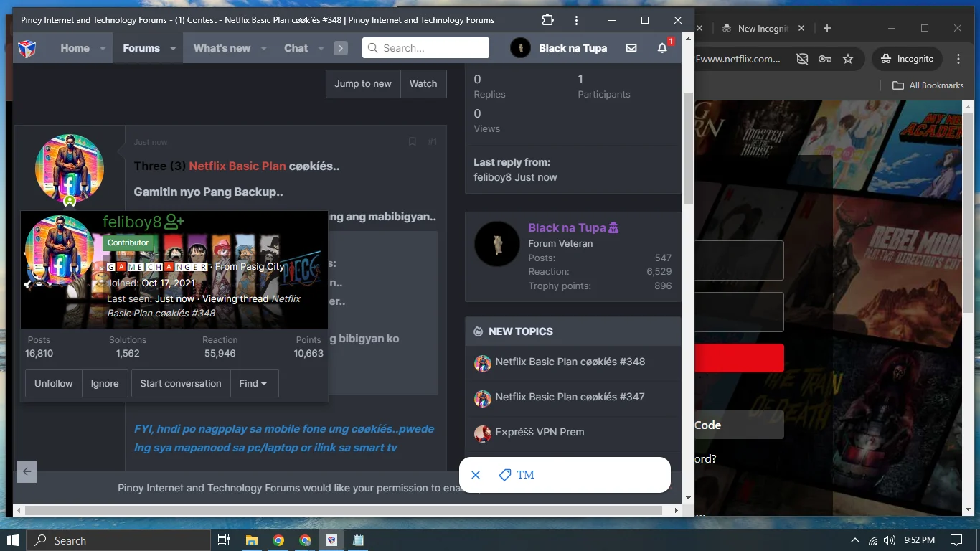Click the network icon in system tray

click(873, 540)
